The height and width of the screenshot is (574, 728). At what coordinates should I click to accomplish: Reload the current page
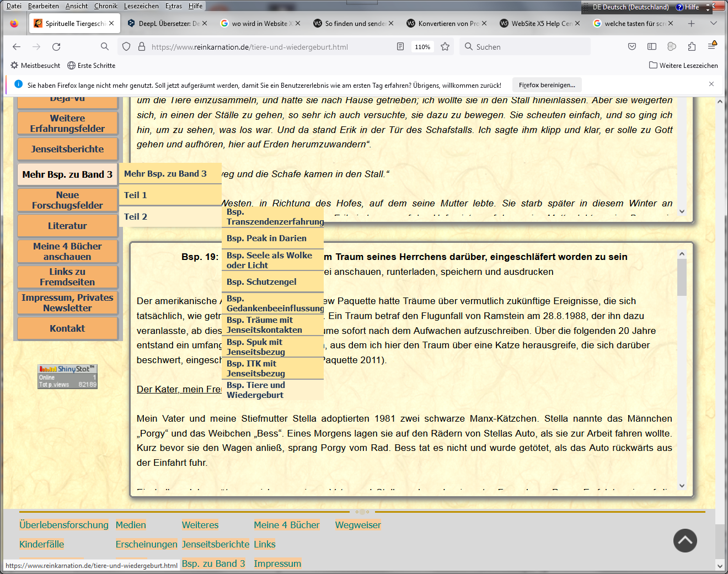coord(56,47)
